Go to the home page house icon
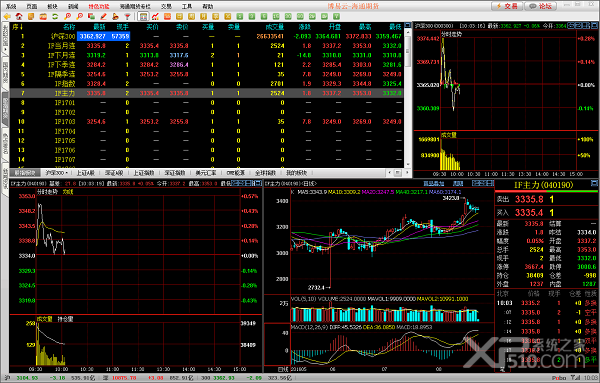 [19, 16]
